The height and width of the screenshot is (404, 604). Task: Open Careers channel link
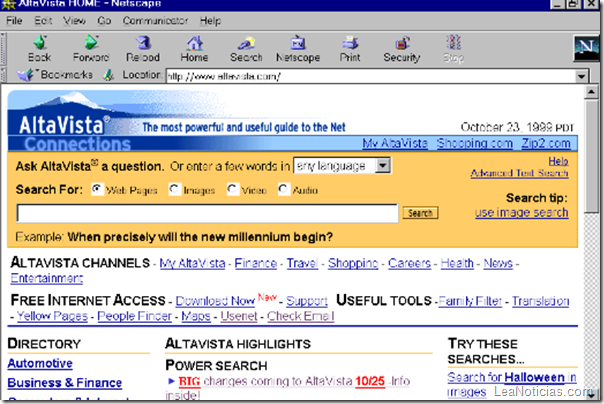[409, 263]
